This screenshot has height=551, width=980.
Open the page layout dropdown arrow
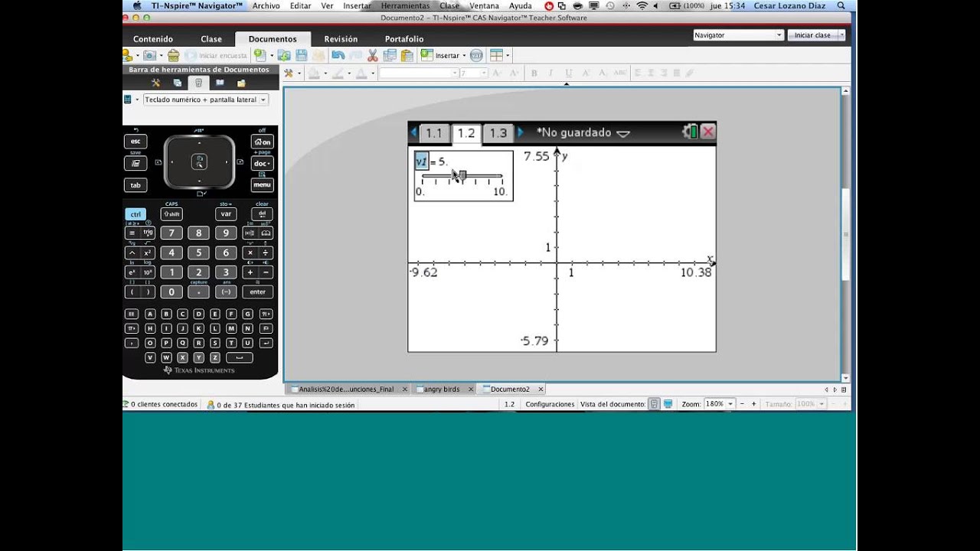point(508,56)
